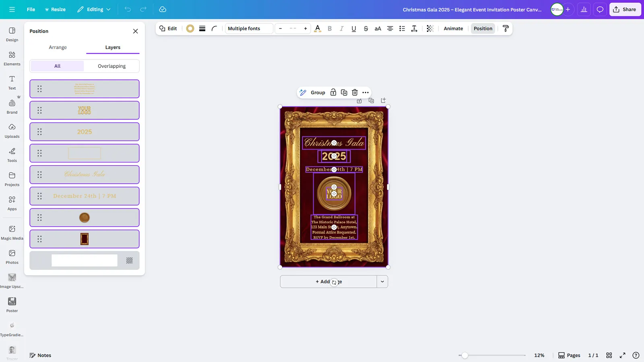The height and width of the screenshot is (362, 644).
Task: Open the Magic Media app
Action: click(12, 232)
